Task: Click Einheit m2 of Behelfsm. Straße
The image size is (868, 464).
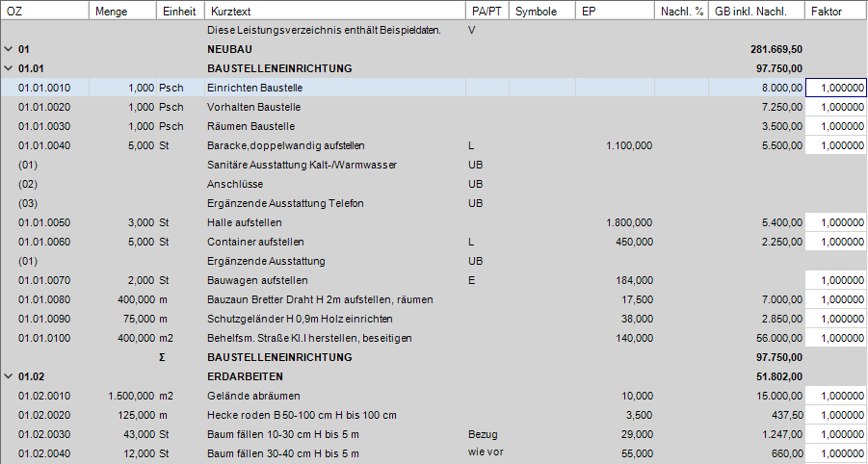Action: pyautogui.click(x=166, y=338)
